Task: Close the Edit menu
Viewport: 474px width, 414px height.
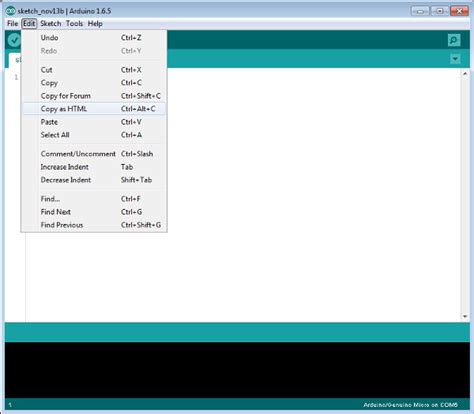Action: (x=29, y=24)
